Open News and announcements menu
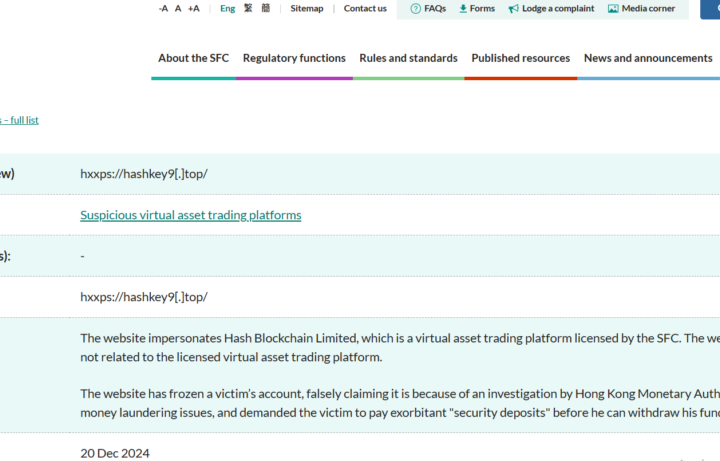This screenshot has height=461, width=720. [x=648, y=58]
